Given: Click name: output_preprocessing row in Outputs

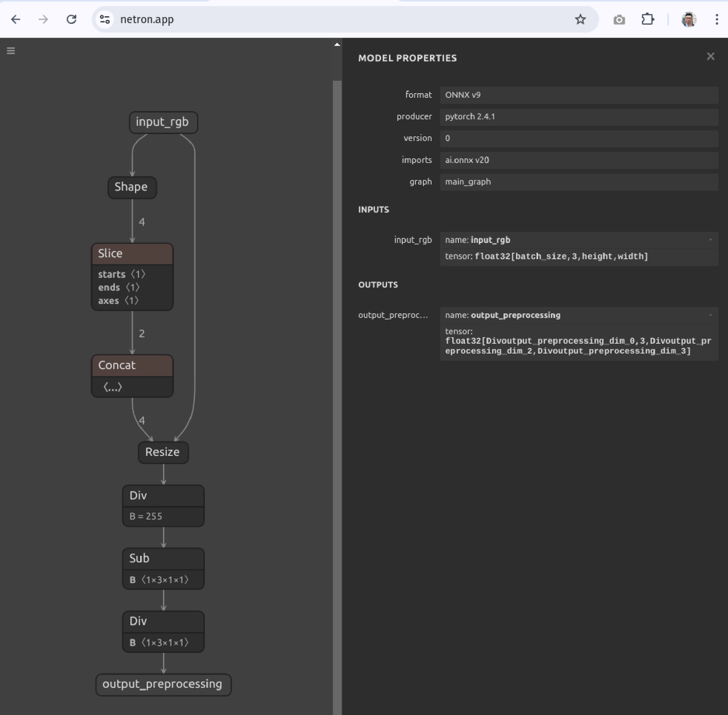Looking at the screenshot, I should 579,315.
